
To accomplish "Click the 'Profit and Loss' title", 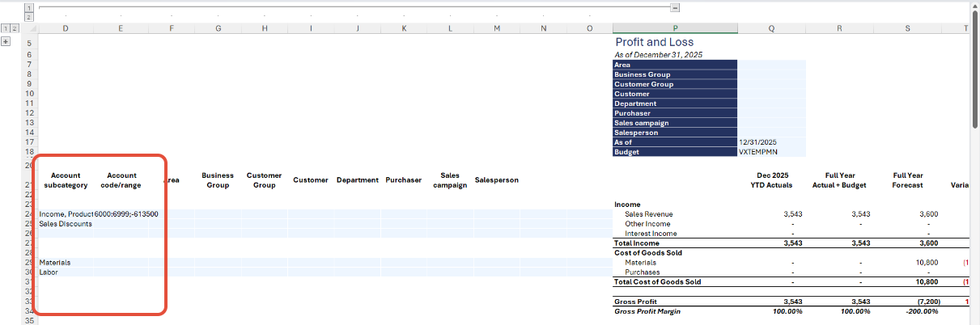I will [x=655, y=42].
